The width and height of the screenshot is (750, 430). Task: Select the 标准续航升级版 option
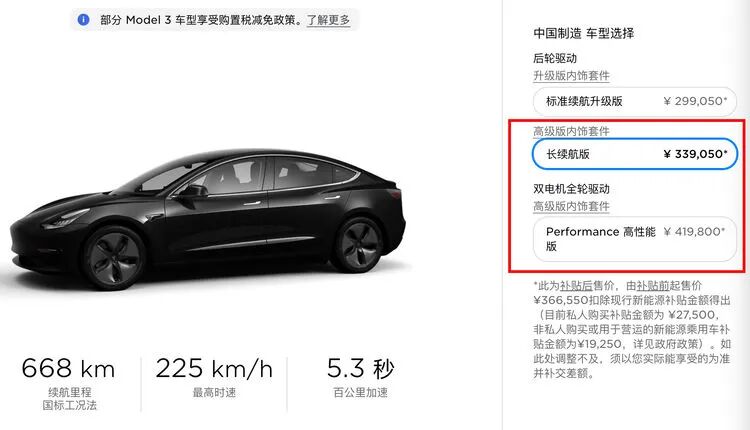click(x=635, y=101)
